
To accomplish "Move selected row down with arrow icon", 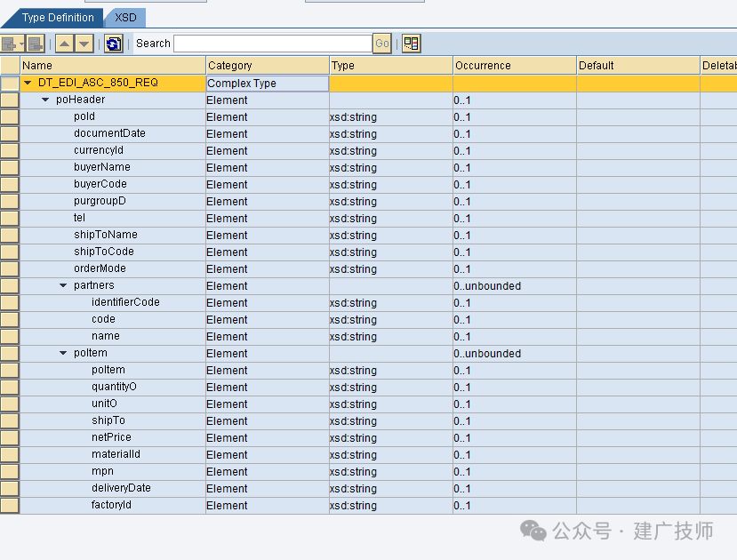I will 84,44.
